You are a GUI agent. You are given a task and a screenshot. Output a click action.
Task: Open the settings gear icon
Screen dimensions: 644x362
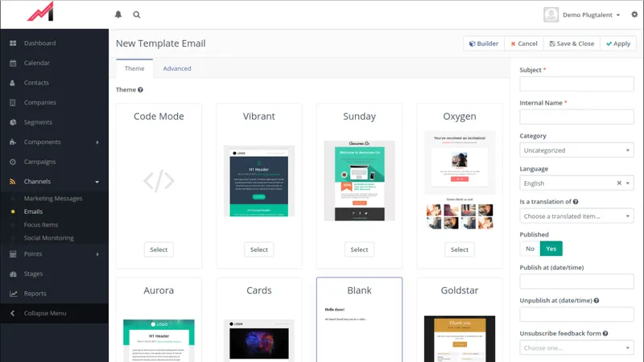coord(634,14)
